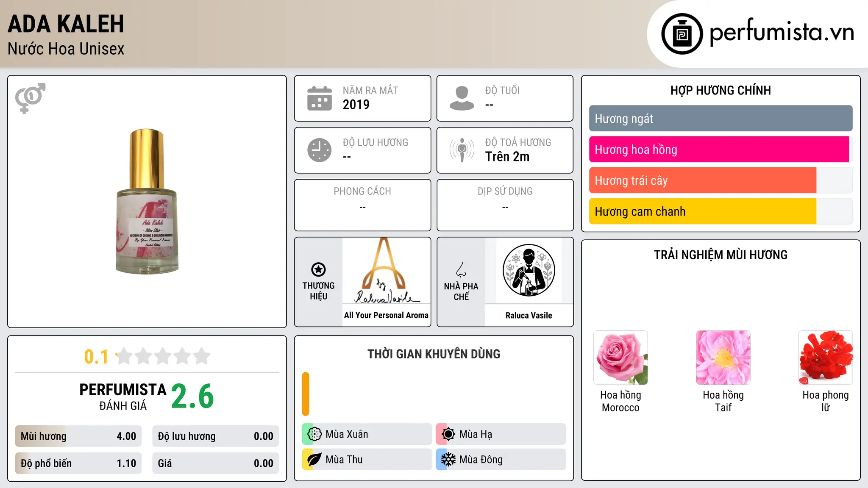Click the TRẢI NGHIỆM MÙI HƯƠNG heading
This screenshot has width=868, height=488.
[721, 255]
